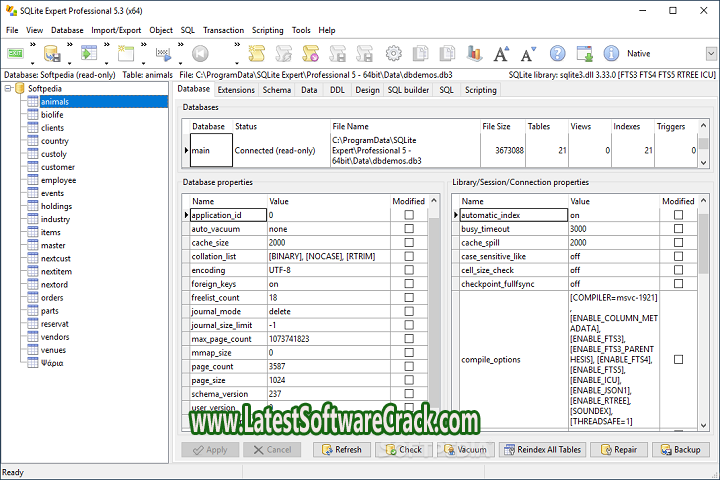
Task: Click the decrease font size icon
Action: point(527,53)
